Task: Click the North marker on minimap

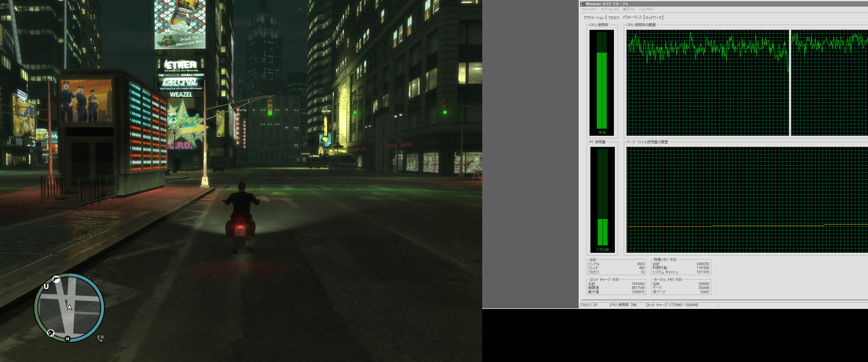Action: pyautogui.click(x=68, y=338)
